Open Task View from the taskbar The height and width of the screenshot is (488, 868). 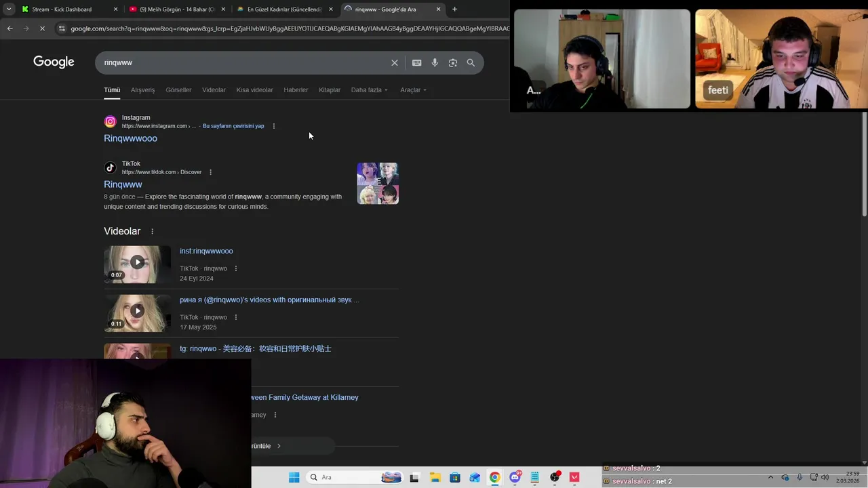tap(414, 477)
